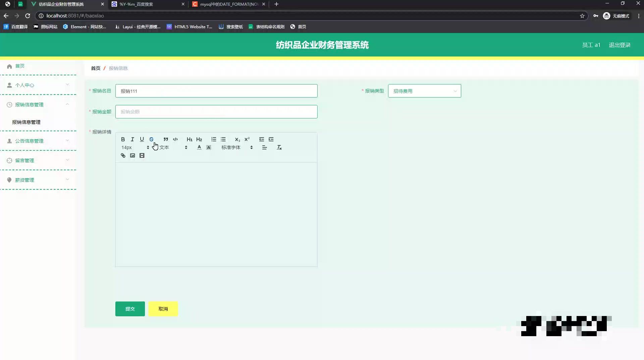Image resolution: width=644 pixels, height=360 pixels.
Task: Open the Element bookmark
Action: point(85,27)
